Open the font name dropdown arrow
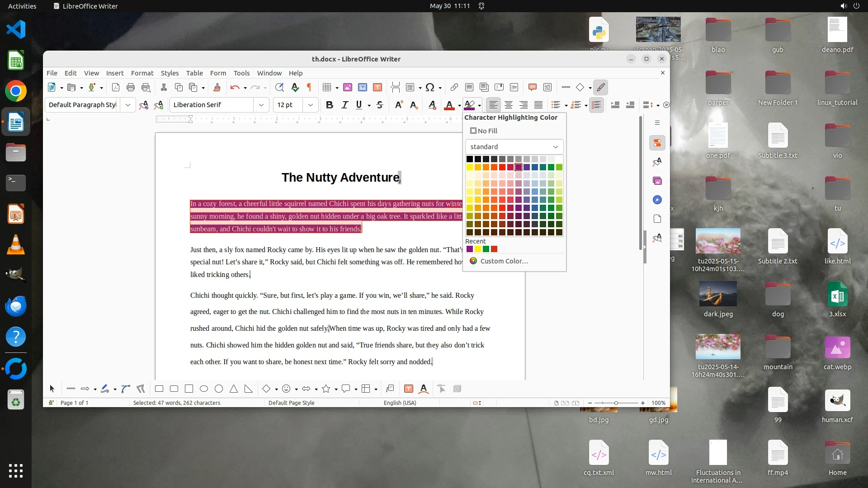868x488 pixels. [261, 105]
